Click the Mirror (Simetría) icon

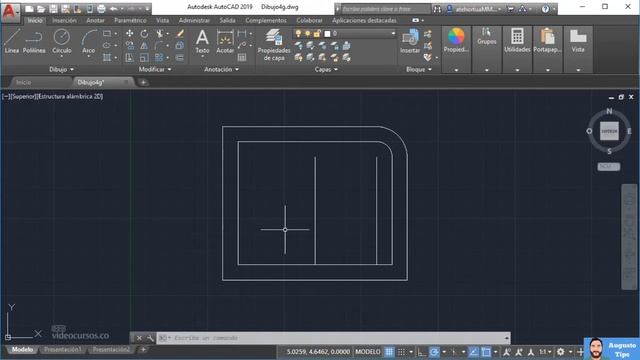pyautogui.click(x=144, y=46)
